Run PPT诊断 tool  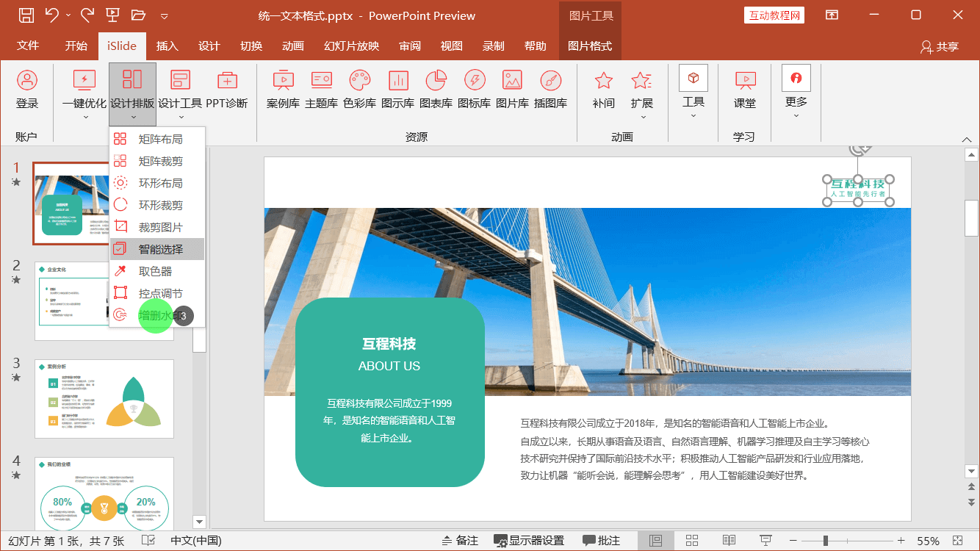point(227,90)
